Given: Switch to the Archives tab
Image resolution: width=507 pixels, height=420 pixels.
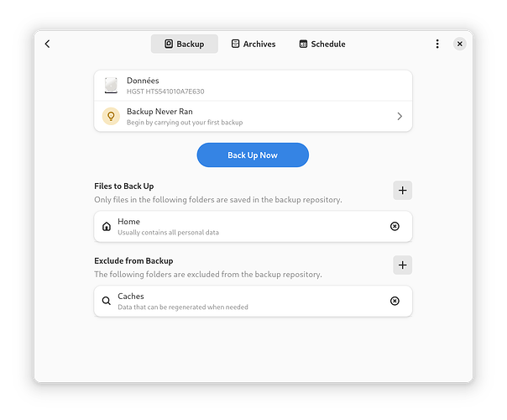Looking at the screenshot, I should pos(253,44).
